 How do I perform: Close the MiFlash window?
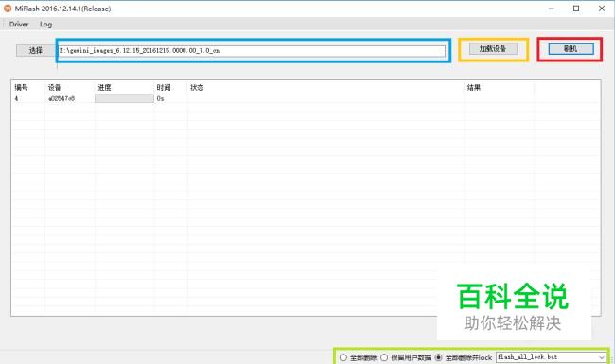602,9
